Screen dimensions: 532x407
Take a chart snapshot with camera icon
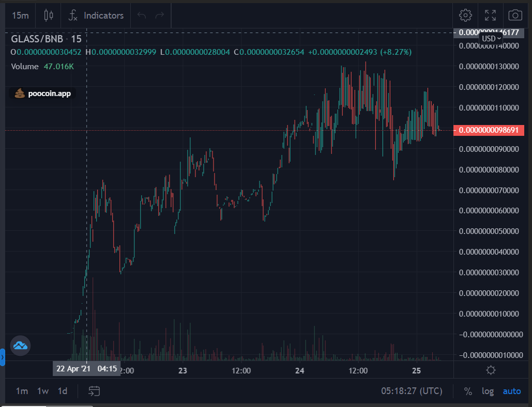tap(515, 15)
